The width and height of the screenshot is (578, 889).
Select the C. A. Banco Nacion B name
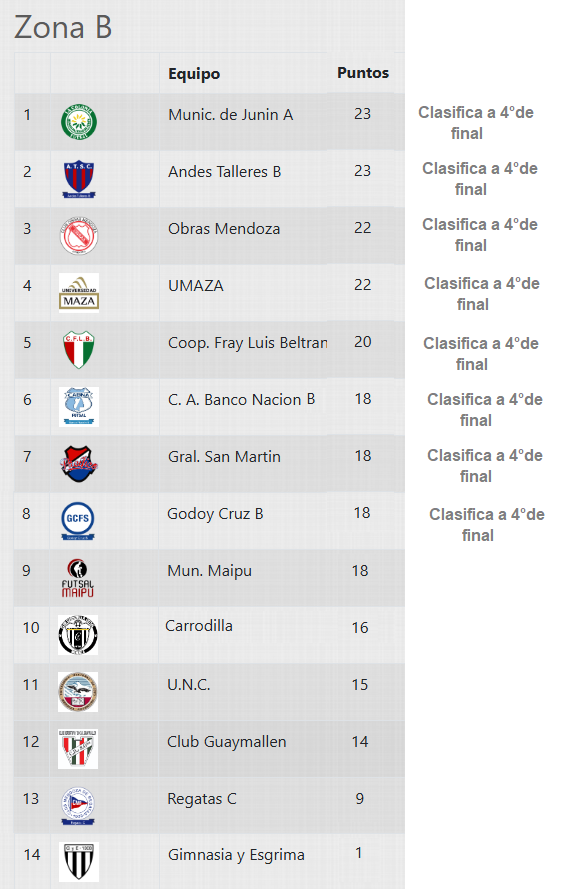[x=241, y=400]
